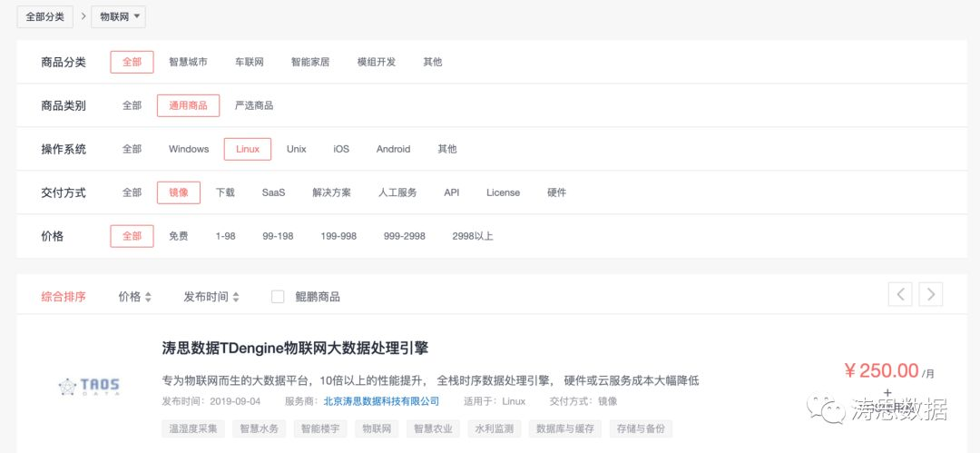
Task: Filter delivery method by 镜像
Action: pyautogui.click(x=179, y=192)
